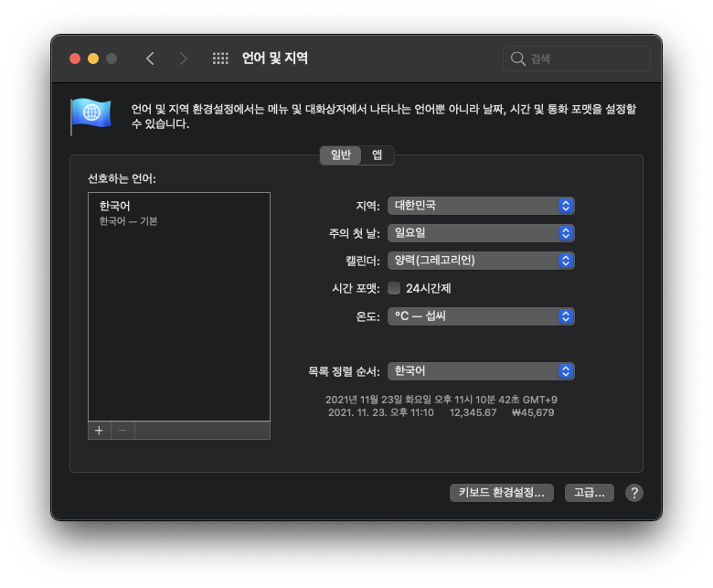Click the blue globe flag icon
Viewport: 713px width, 588px height.
coord(90,116)
